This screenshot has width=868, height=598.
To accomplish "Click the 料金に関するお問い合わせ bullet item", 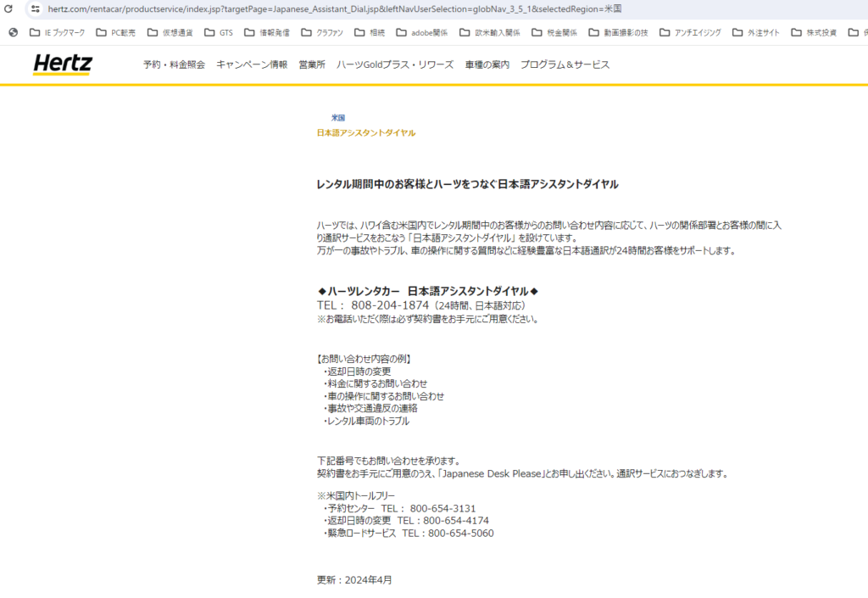I will [x=376, y=383].
